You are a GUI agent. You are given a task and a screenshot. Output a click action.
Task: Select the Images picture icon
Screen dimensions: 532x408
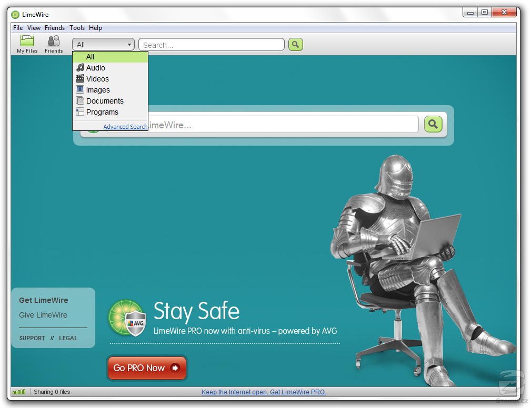click(80, 89)
